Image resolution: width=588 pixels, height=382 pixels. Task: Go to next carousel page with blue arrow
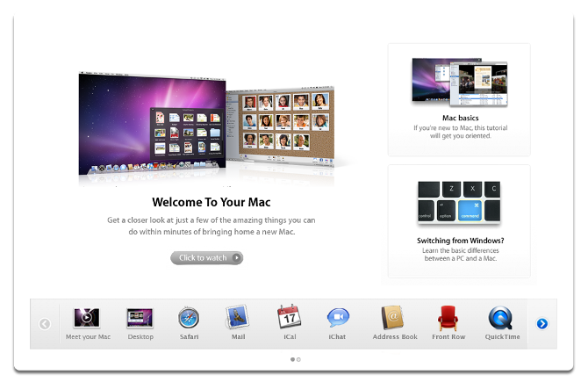541,323
